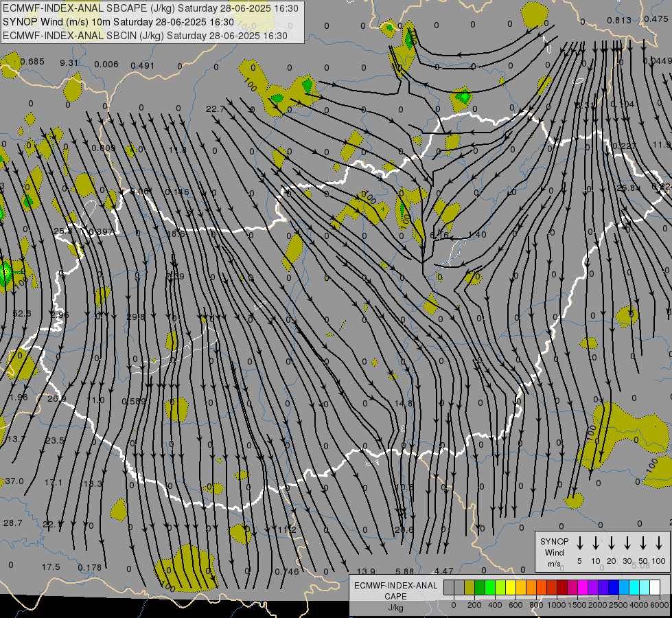Click the 4.47 value on the map
This screenshot has width=672, height=618.
(x=443, y=571)
